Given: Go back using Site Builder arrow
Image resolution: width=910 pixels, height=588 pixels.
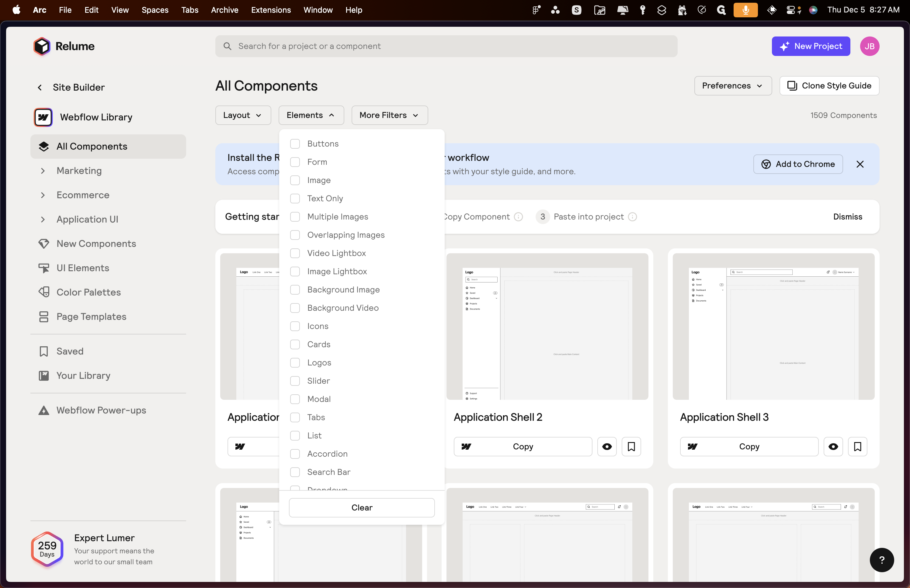Looking at the screenshot, I should pos(40,88).
